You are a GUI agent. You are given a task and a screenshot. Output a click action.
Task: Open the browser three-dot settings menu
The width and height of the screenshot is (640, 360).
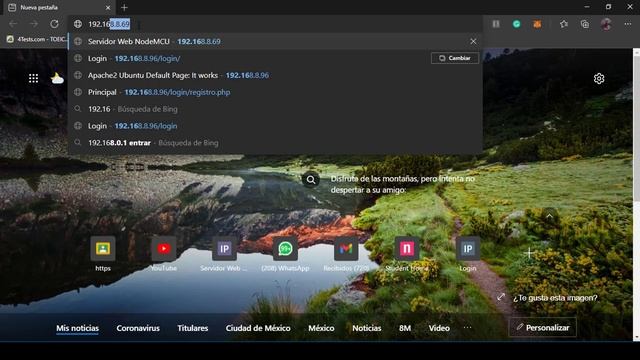pyautogui.click(x=628, y=24)
